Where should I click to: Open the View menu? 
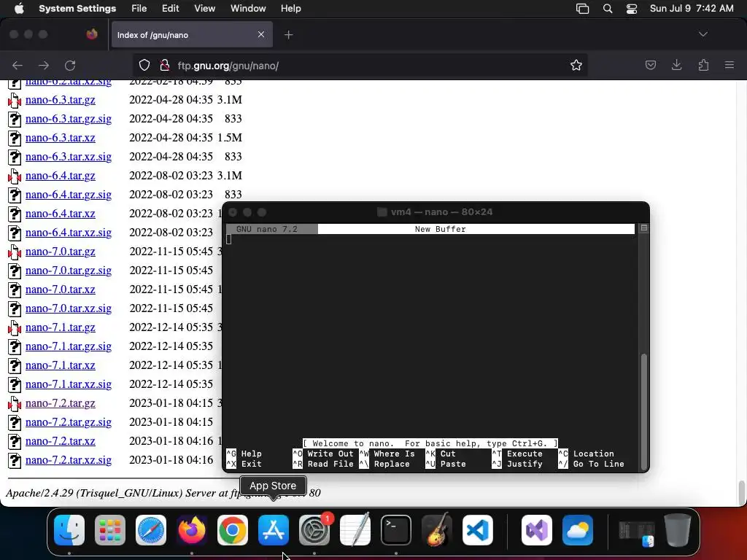click(x=205, y=9)
